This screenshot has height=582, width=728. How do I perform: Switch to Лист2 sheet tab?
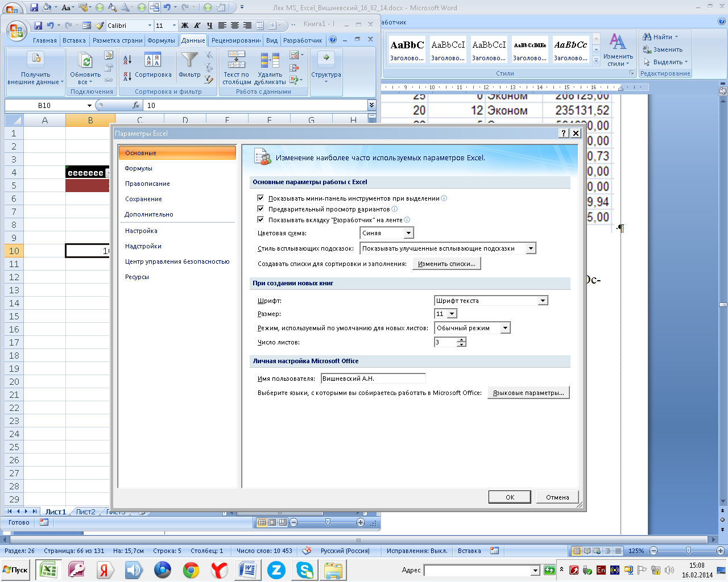(86, 512)
